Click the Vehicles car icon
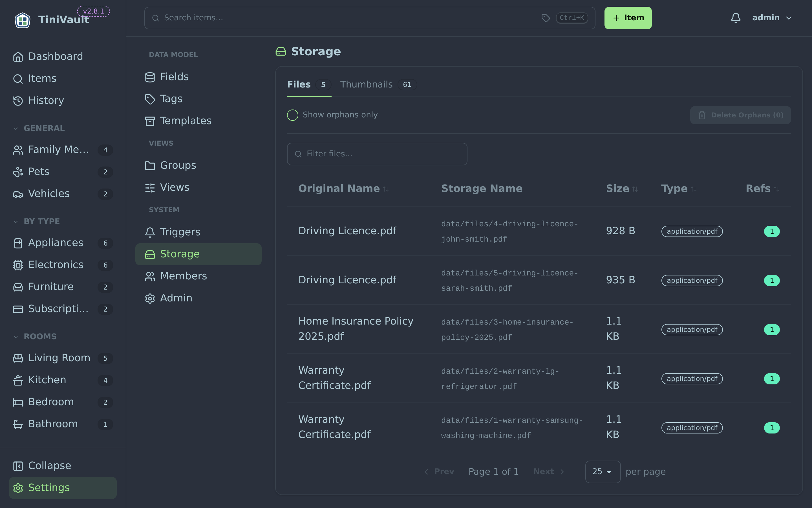812x508 pixels. [18, 194]
